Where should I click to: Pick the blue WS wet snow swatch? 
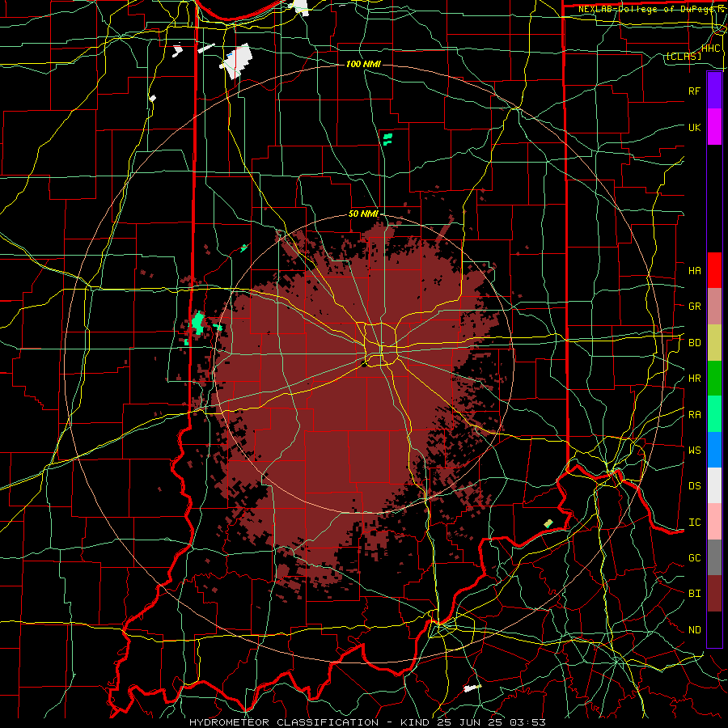click(714, 450)
